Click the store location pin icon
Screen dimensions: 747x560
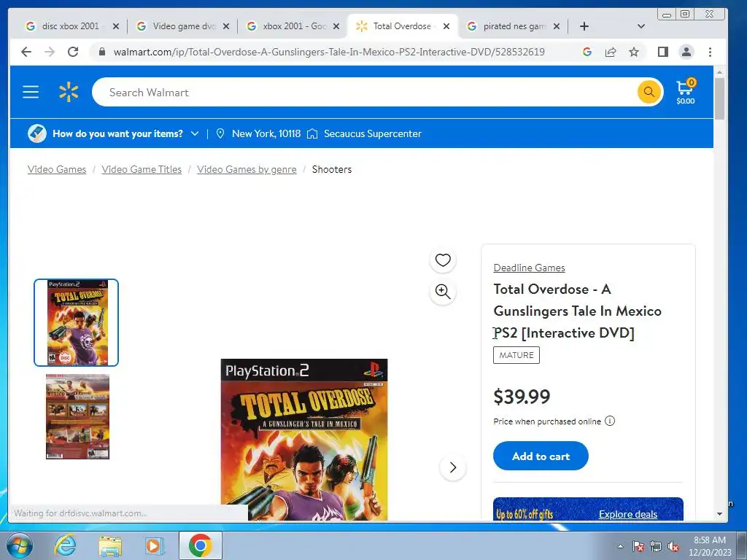pyautogui.click(x=220, y=134)
